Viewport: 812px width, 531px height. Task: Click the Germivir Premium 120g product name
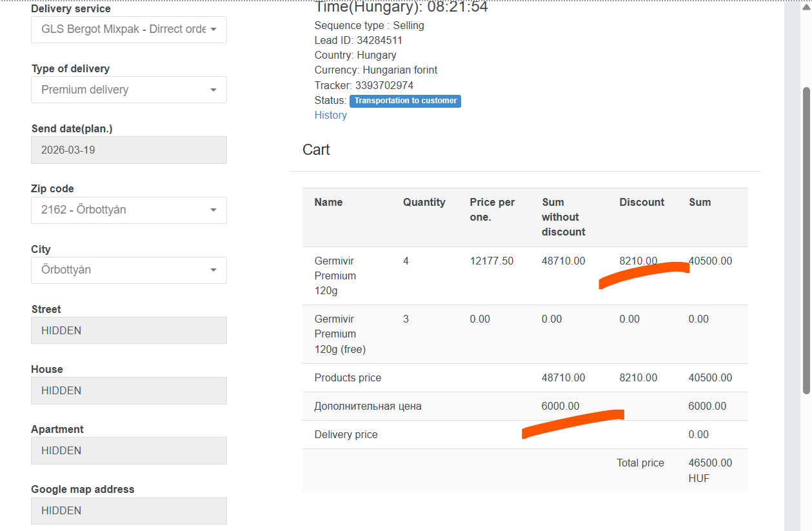(335, 276)
